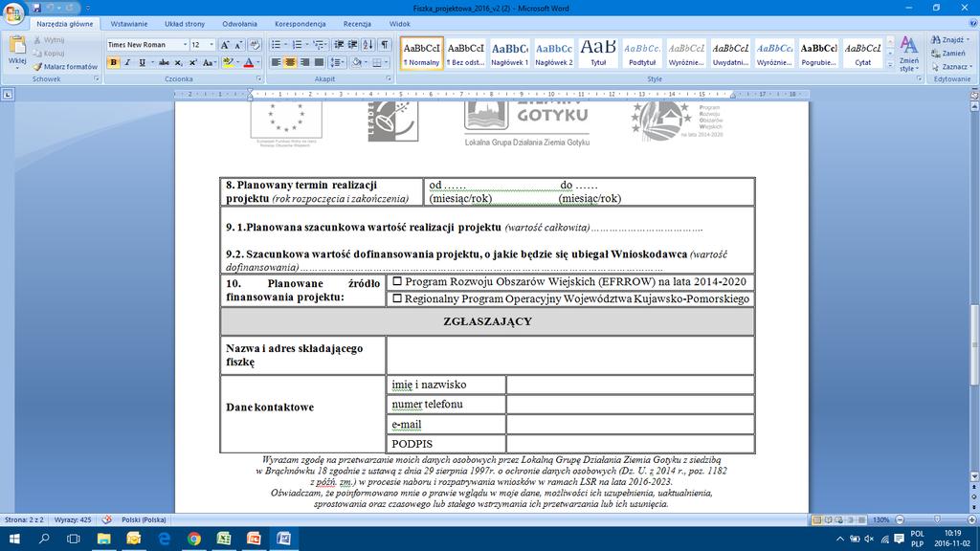Toggle Italic formatting
Image resolution: width=980 pixels, height=551 pixels.
(127, 62)
